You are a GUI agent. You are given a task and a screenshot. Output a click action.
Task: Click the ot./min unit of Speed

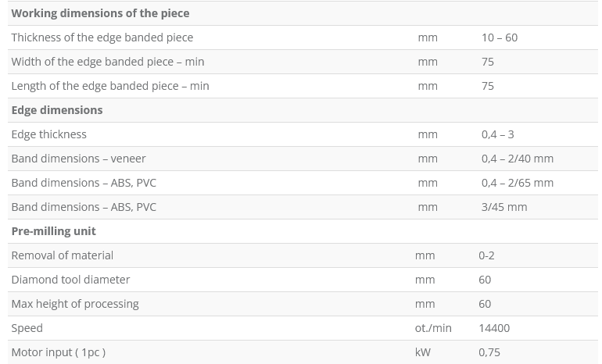[x=433, y=328]
